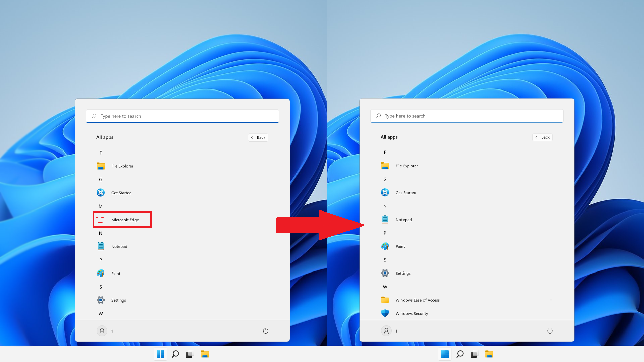This screenshot has height=362, width=644.
Task: Select the Microsoft Edge entry left panel
Action: coord(122,220)
